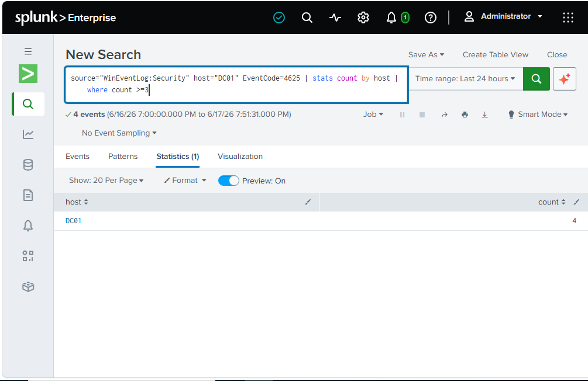The image size is (588, 381).
Task: Switch to the Visualization tab
Action: (240, 156)
